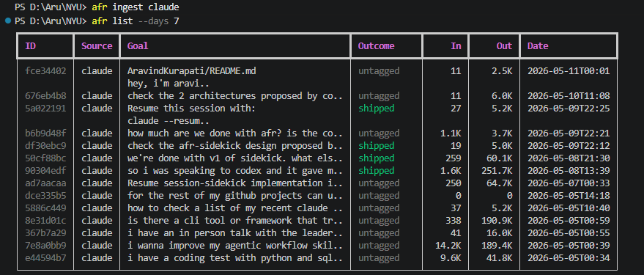This screenshot has width=644, height=275.
Task: Click session ID e44594b7
Action: [45, 257]
